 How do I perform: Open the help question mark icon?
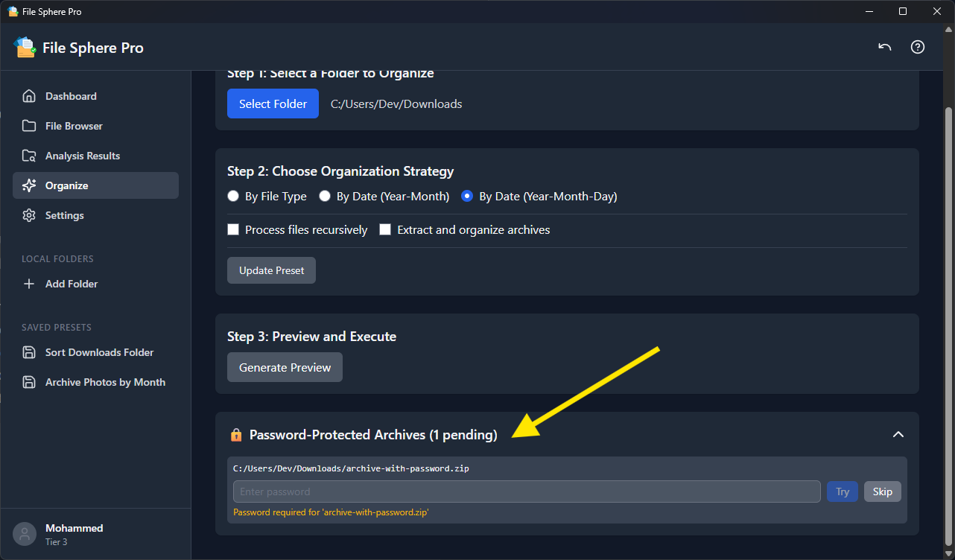(x=918, y=47)
